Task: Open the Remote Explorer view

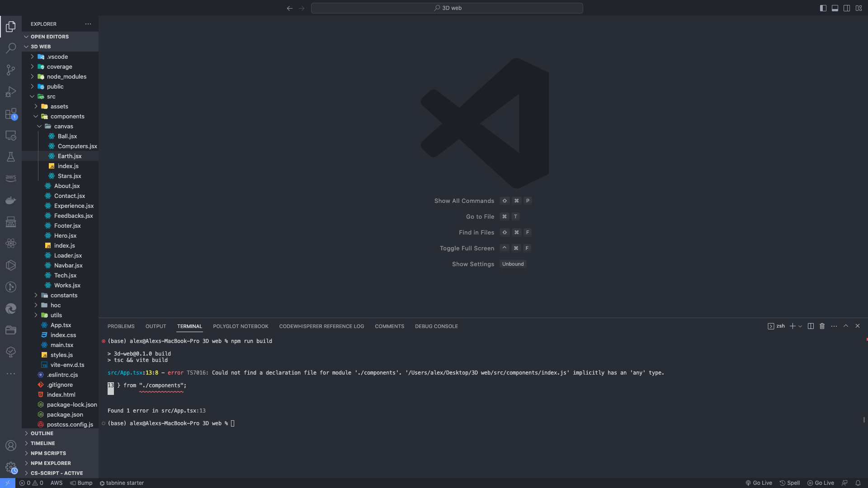Action: click(x=11, y=135)
